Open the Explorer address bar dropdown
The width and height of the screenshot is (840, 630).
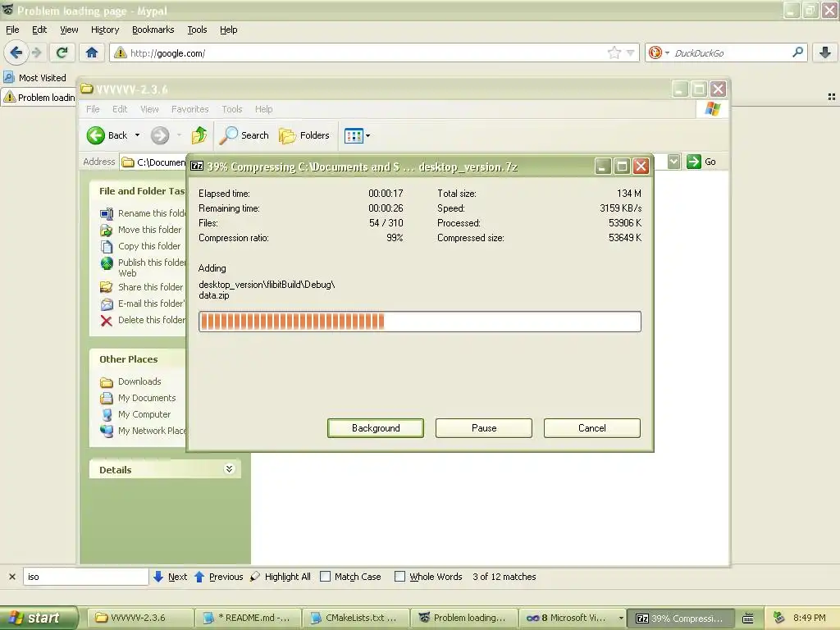(x=673, y=162)
